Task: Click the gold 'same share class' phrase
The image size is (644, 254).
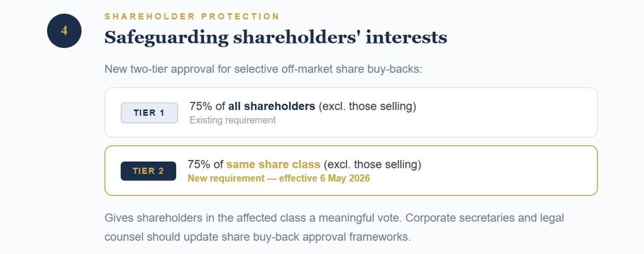Action: (274, 165)
